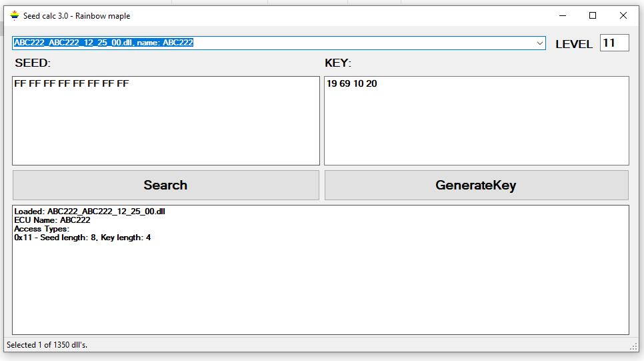Viewport: 644px width, 361px height.
Task: Click the 'Selected 1 of 1350 dll's' status text
Action: point(47,345)
